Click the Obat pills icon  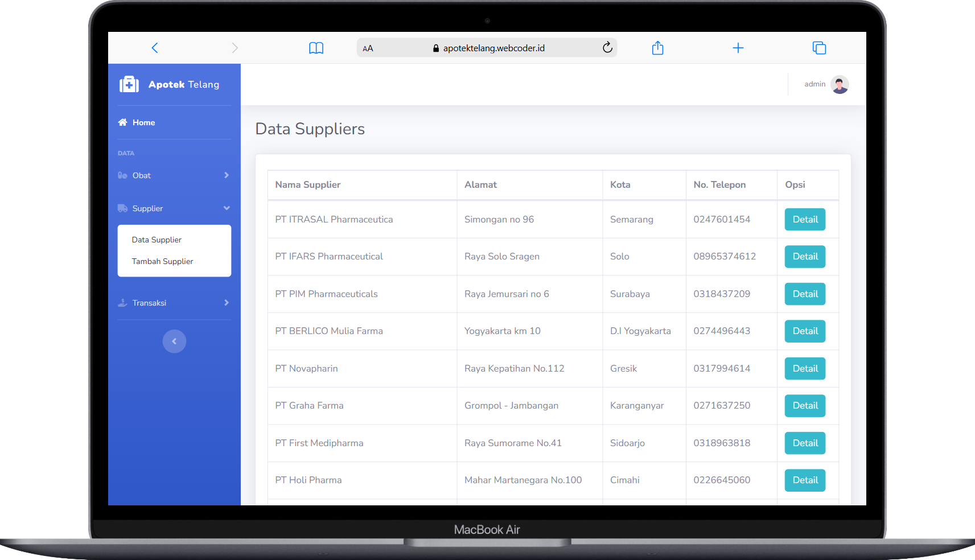tap(122, 175)
